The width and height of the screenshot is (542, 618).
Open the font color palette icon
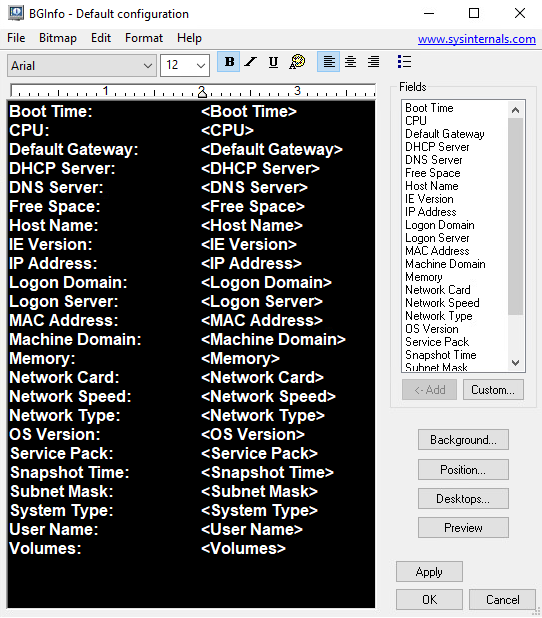[x=297, y=62]
